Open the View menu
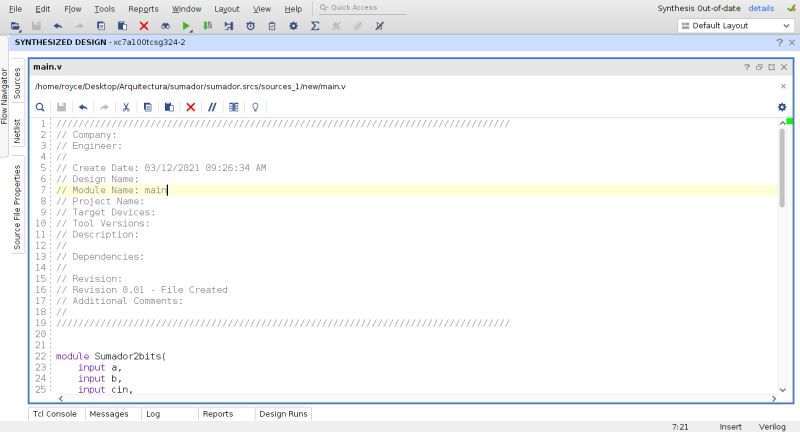The image size is (800, 432). pyautogui.click(x=262, y=9)
